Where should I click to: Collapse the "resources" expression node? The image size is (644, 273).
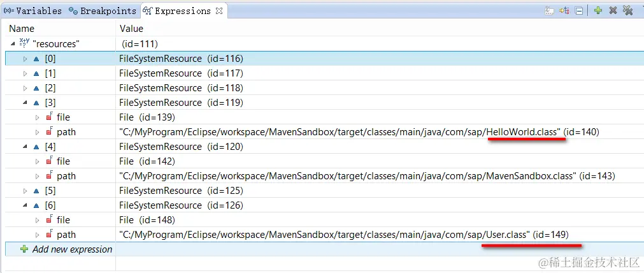(13, 43)
